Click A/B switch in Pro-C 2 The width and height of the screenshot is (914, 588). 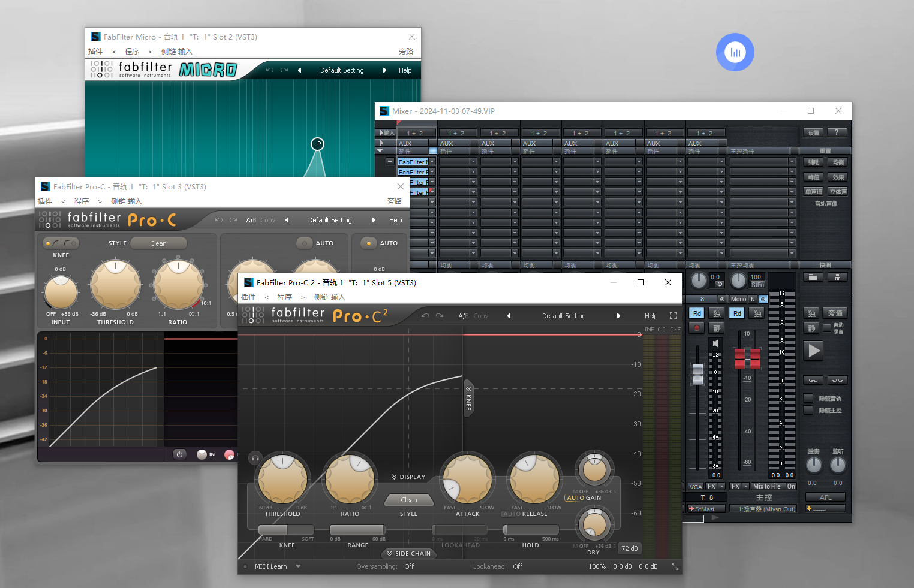pyautogui.click(x=463, y=316)
